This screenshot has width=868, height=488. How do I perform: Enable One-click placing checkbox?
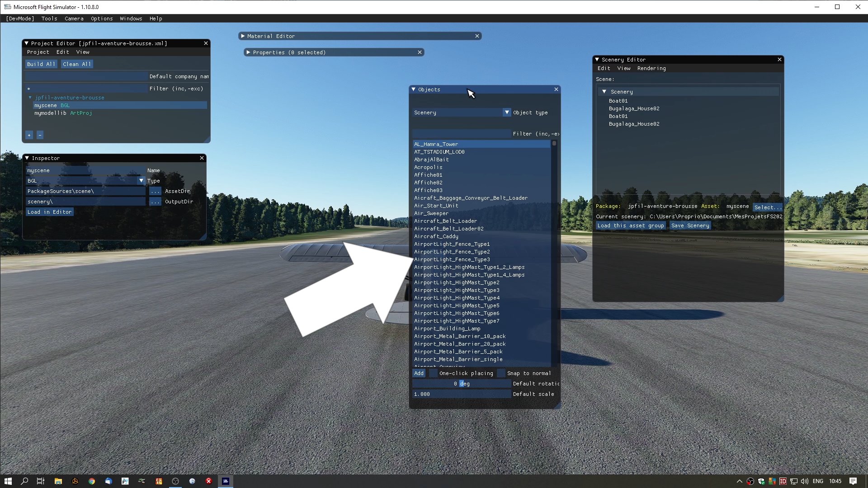pos(433,373)
